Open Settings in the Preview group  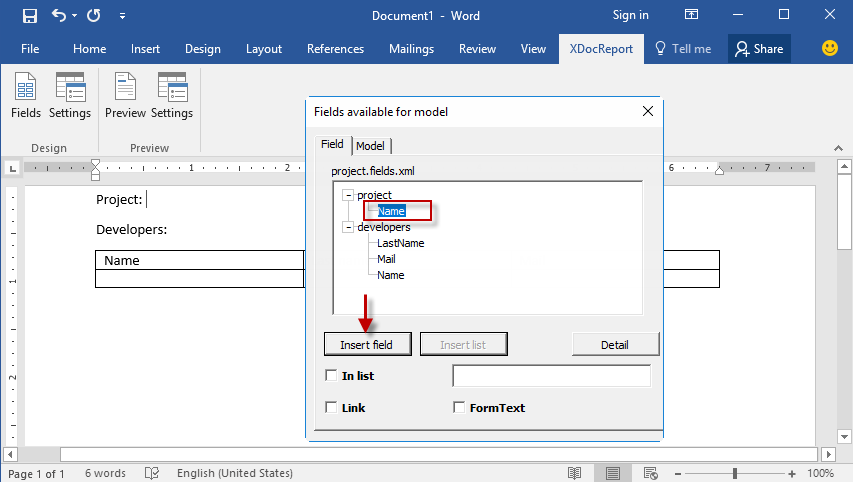[172, 89]
